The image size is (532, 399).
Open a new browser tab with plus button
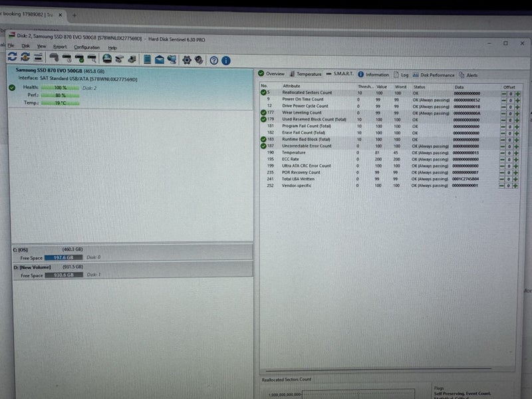pos(74,15)
